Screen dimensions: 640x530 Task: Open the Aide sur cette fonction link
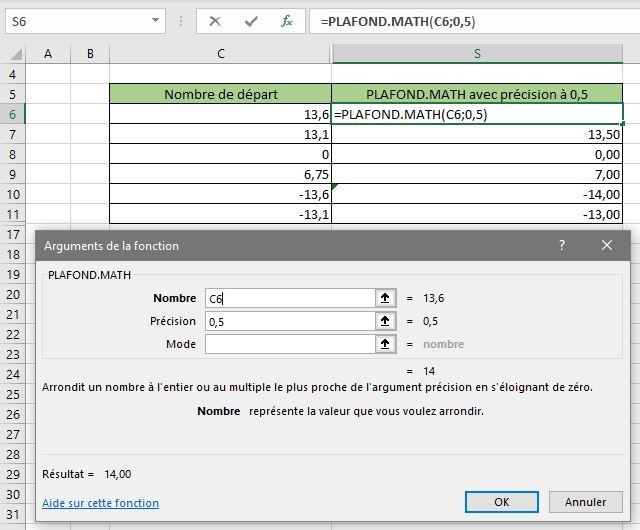100,503
